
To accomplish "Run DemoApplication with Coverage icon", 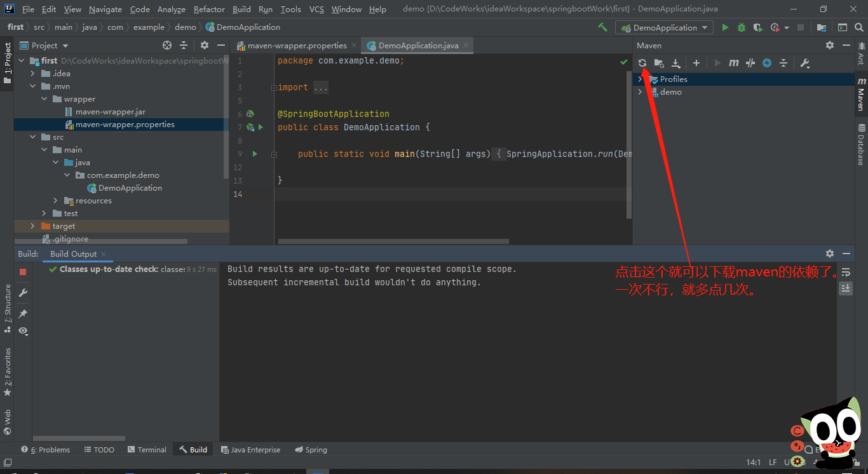I will pyautogui.click(x=758, y=27).
